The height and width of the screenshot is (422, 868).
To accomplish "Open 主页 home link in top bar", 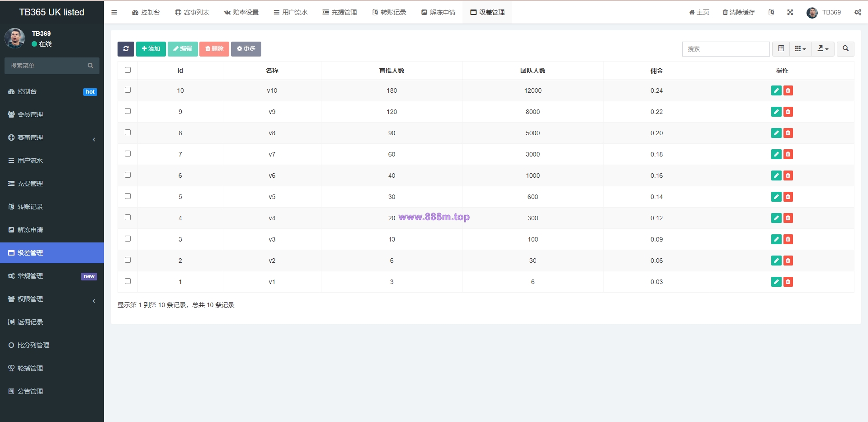I will click(699, 12).
